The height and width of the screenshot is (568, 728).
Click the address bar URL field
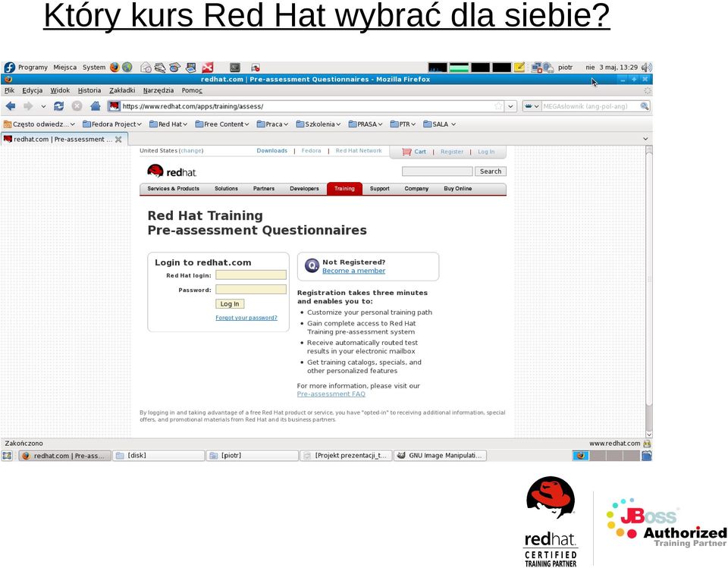point(306,106)
